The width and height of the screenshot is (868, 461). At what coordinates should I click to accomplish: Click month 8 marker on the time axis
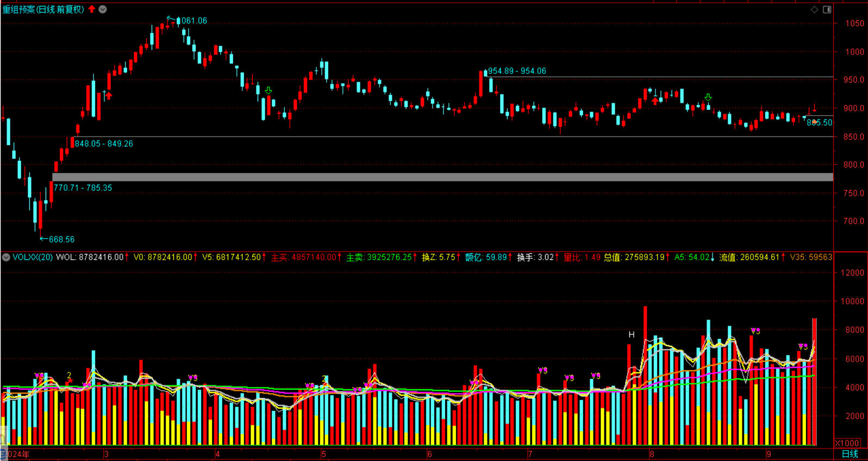652,454
